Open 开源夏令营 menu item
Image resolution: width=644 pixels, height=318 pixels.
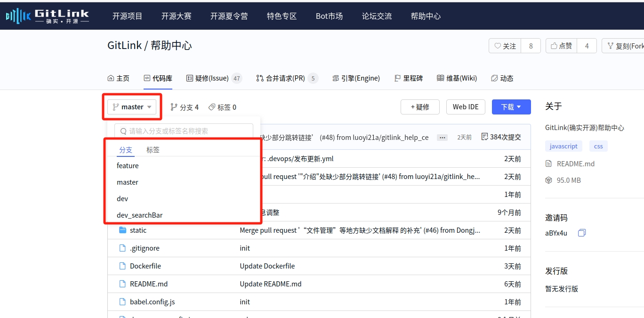coord(229,16)
